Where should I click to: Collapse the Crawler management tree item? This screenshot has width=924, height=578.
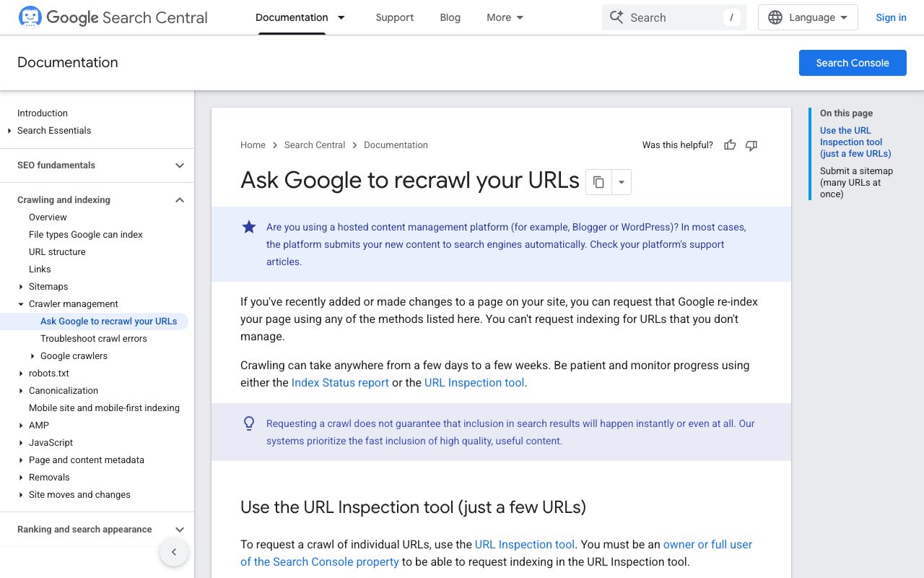pyautogui.click(x=21, y=304)
